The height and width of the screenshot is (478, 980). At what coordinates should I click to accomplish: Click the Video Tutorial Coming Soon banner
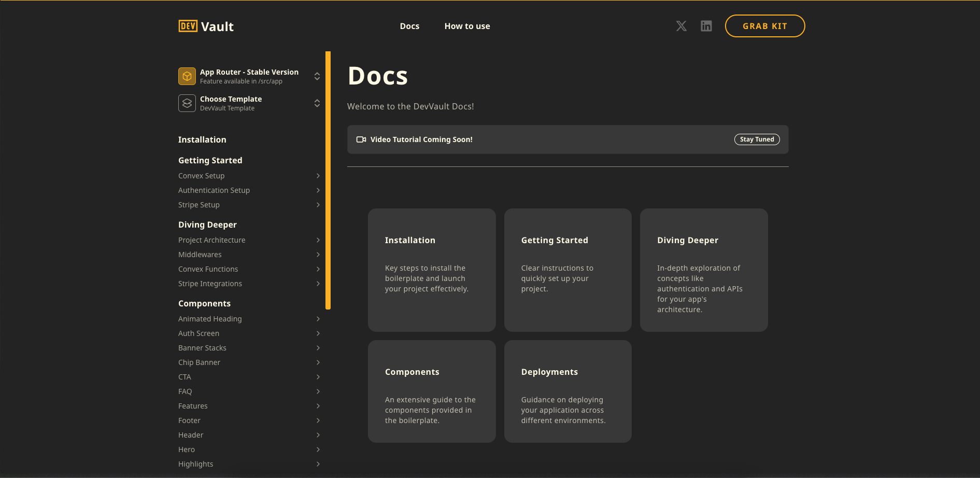(x=568, y=139)
